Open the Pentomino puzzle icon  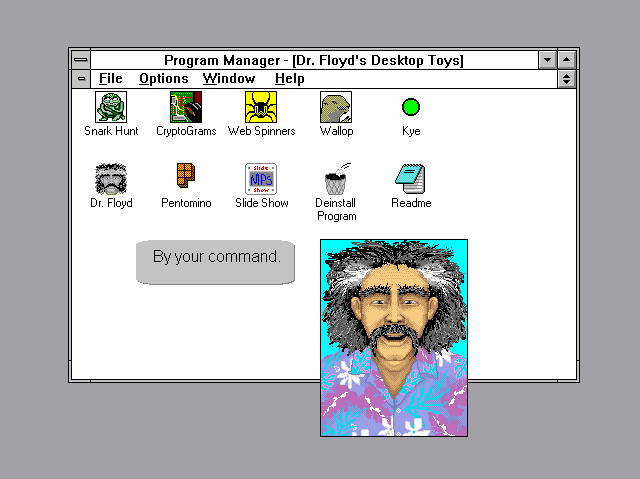click(x=186, y=175)
